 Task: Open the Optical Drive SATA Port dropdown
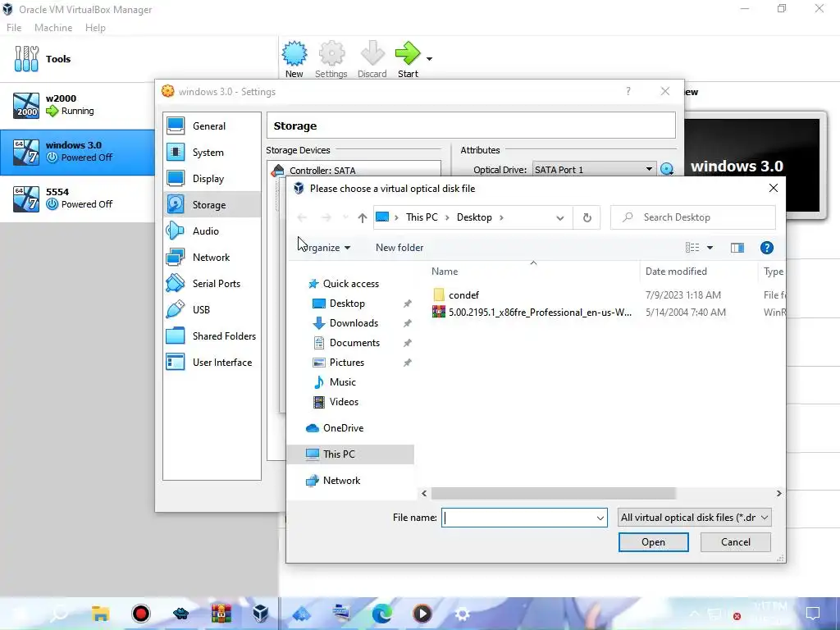(594, 169)
